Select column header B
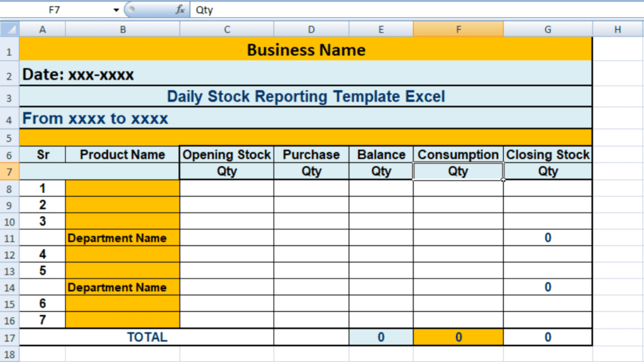 [122, 29]
